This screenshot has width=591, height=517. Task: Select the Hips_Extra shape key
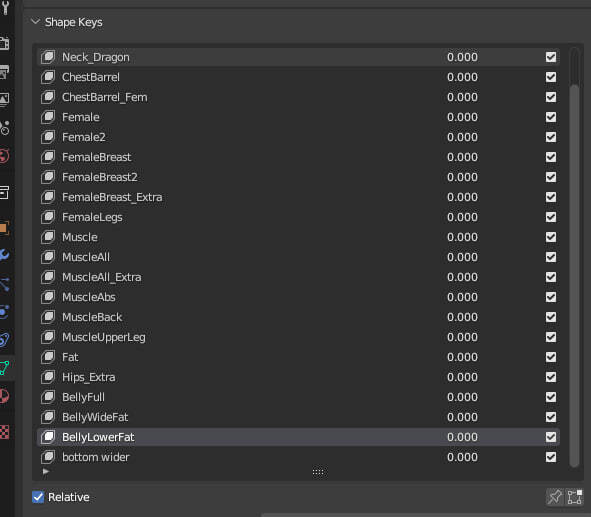coord(298,377)
